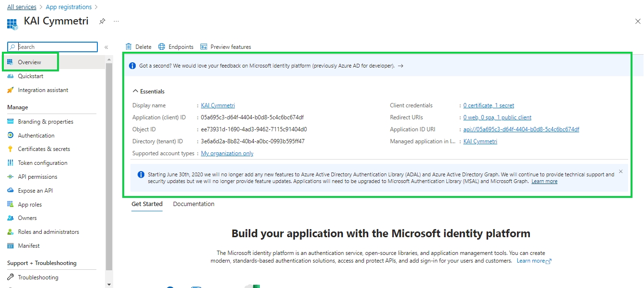Dismiss the ADAL deprecation notice

pos(621,172)
